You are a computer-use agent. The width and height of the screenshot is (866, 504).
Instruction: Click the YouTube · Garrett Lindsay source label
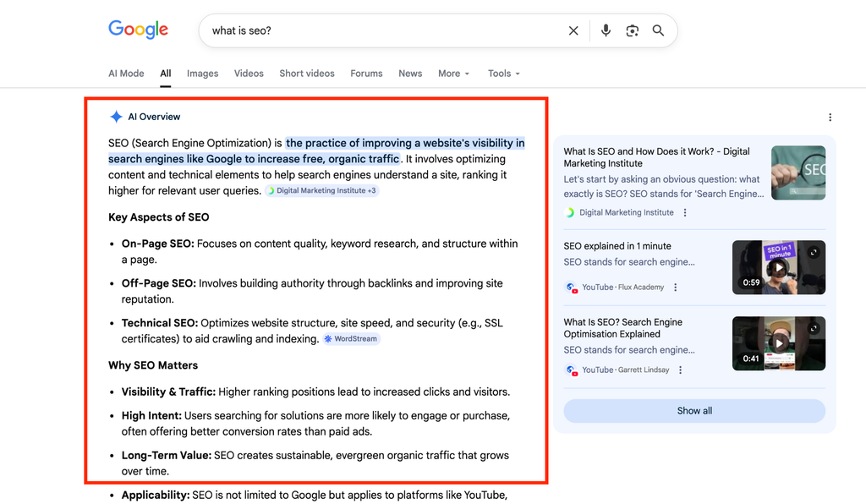pyautogui.click(x=626, y=370)
